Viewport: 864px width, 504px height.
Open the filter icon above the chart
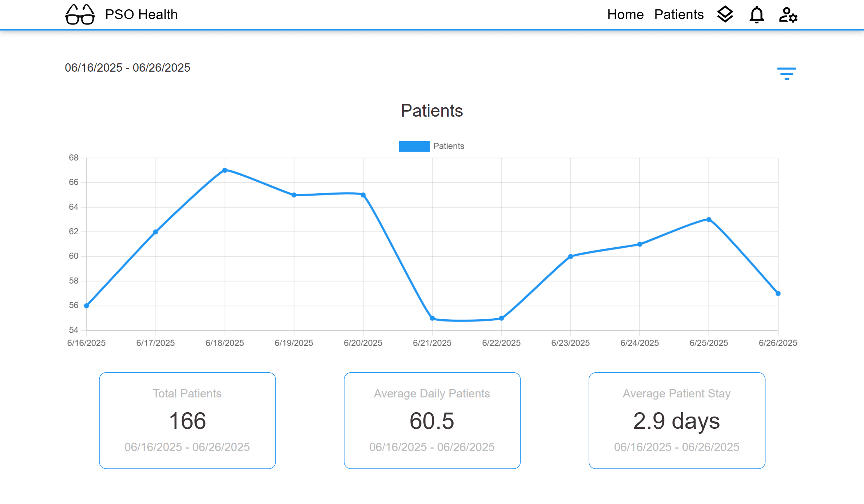pyautogui.click(x=787, y=73)
